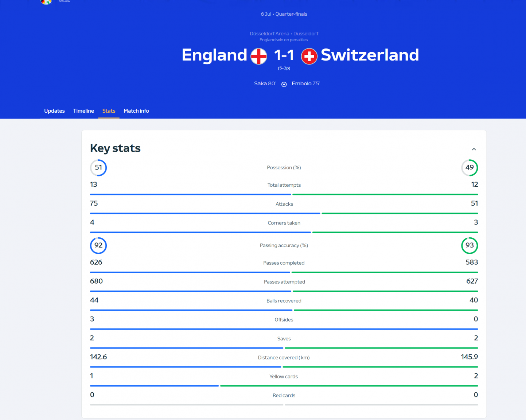This screenshot has width=526, height=420.
Task: Click England's 51 possession circle
Action: (x=98, y=168)
